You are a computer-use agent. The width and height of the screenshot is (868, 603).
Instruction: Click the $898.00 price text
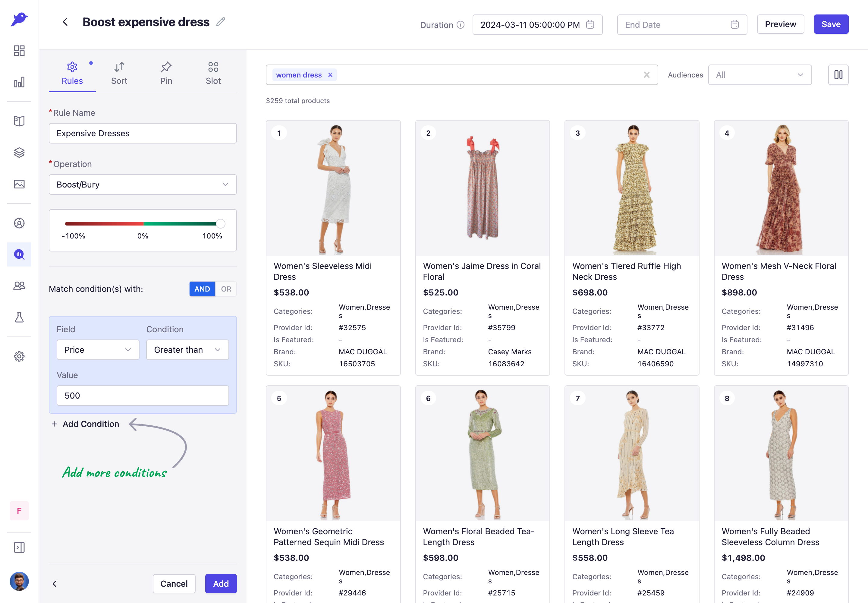click(739, 292)
